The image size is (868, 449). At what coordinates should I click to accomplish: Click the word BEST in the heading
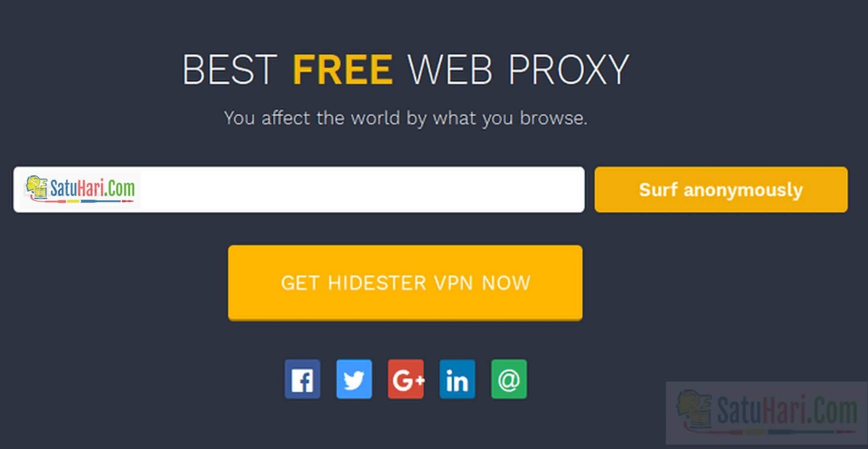pos(230,69)
